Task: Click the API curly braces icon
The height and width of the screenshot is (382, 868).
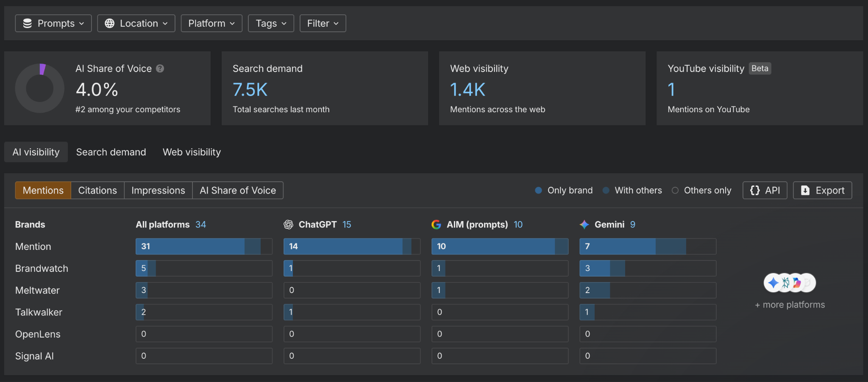Action: pyautogui.click(x=755, y=190)
